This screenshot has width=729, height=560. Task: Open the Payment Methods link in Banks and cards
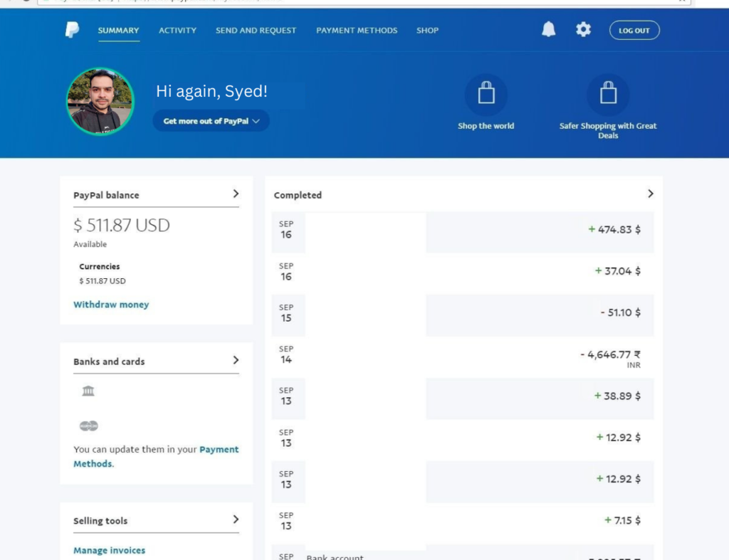click(x=156, y=456)
